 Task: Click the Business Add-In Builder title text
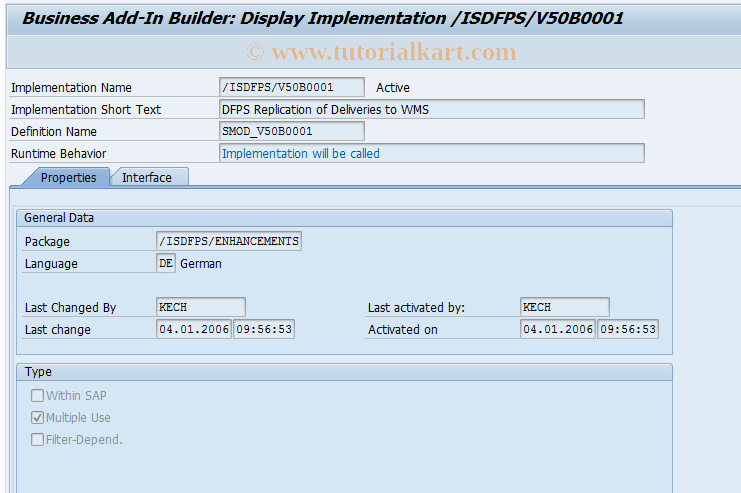[x=323, y=18]
